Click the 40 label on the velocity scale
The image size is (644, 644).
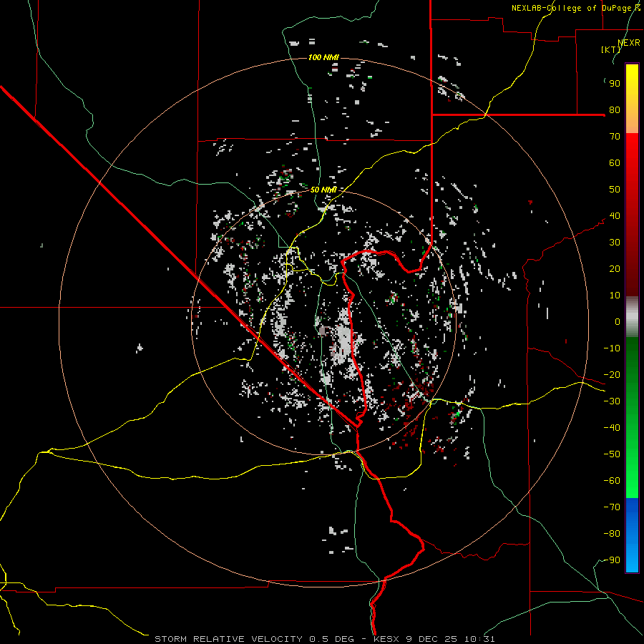pos(615,216)
